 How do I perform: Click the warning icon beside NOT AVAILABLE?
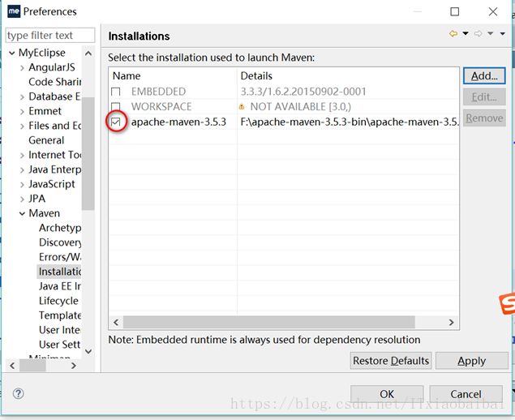(242, 107)
